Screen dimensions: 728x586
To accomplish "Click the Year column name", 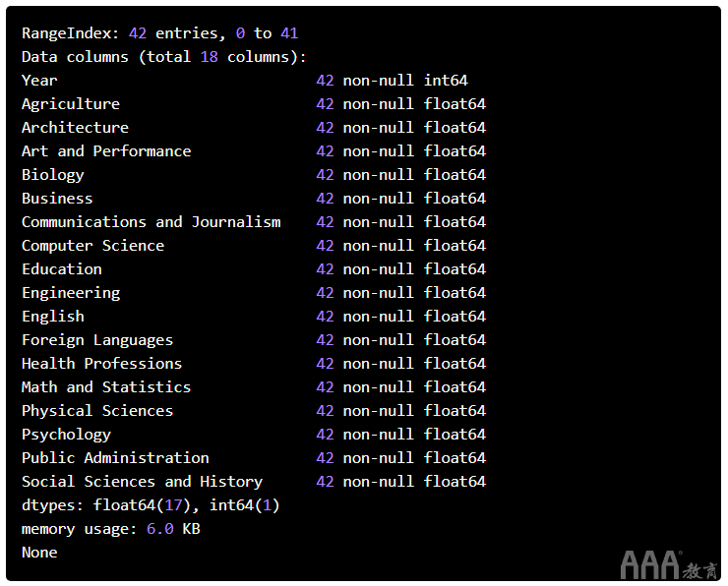I will [39, 81].
